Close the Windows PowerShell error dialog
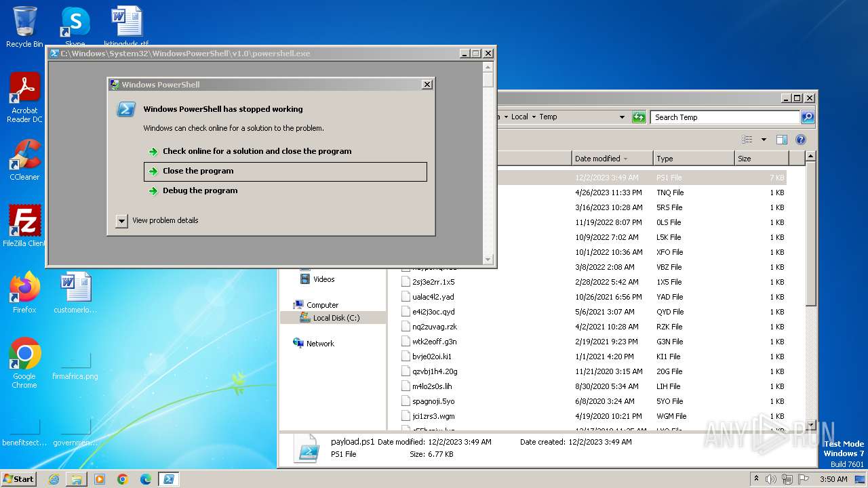The width and height of the screenshot is (868, 488). coord(427,85)
